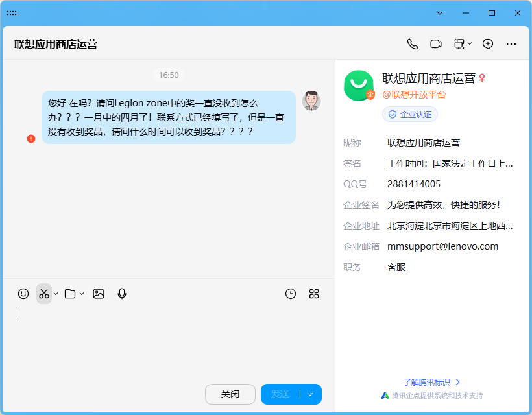Maximize the chat window
The image size is (532, 415).
pyautogui.click(x=492, y=13)
